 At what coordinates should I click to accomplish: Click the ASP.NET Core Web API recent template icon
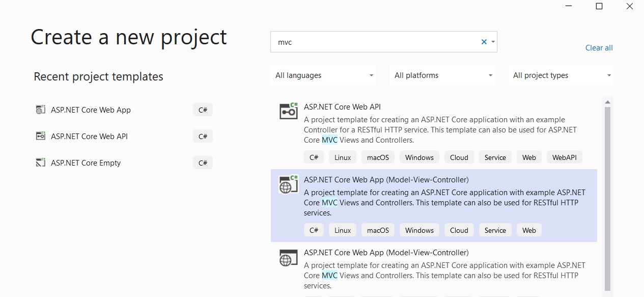pos(41,136)
